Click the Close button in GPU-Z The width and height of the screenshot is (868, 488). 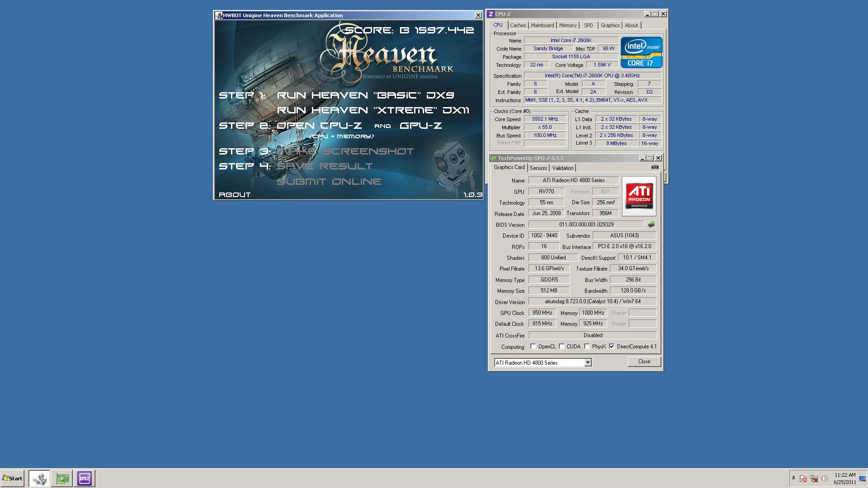coord(644,361)
